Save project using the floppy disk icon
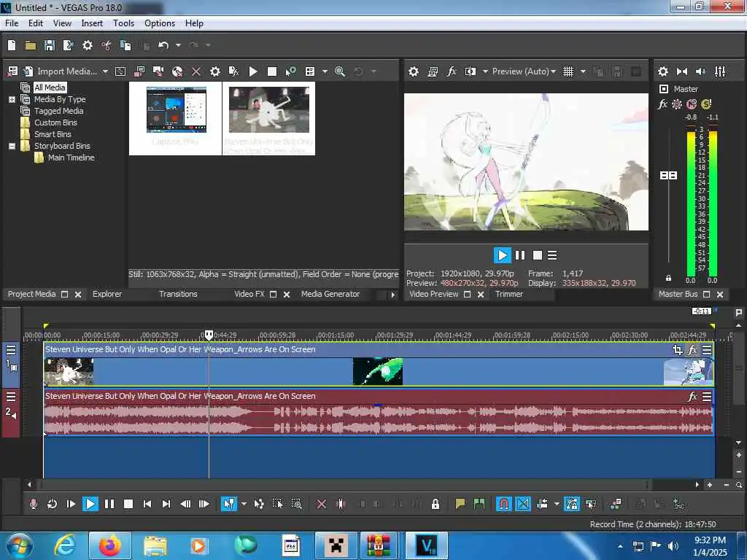 [x=50, y=45]
